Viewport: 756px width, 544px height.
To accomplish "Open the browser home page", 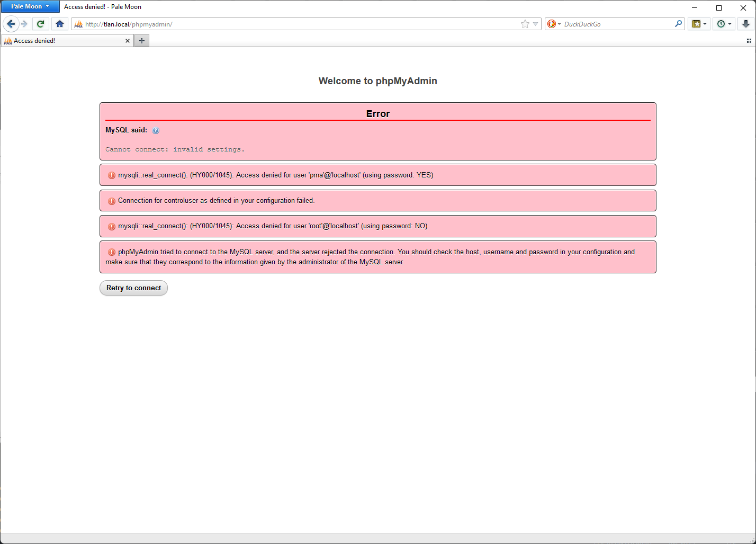I will (60, 24).
